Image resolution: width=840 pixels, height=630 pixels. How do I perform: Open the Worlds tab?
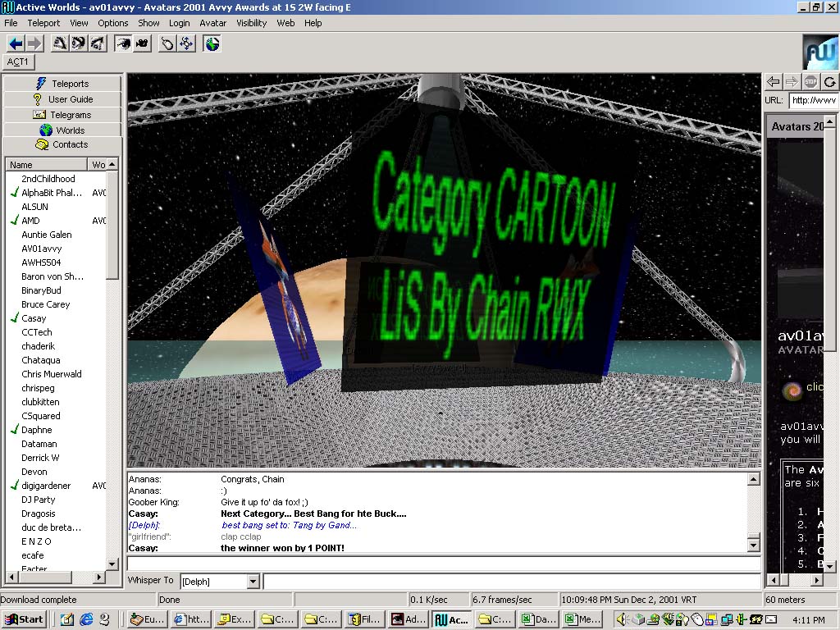[62, 130]
